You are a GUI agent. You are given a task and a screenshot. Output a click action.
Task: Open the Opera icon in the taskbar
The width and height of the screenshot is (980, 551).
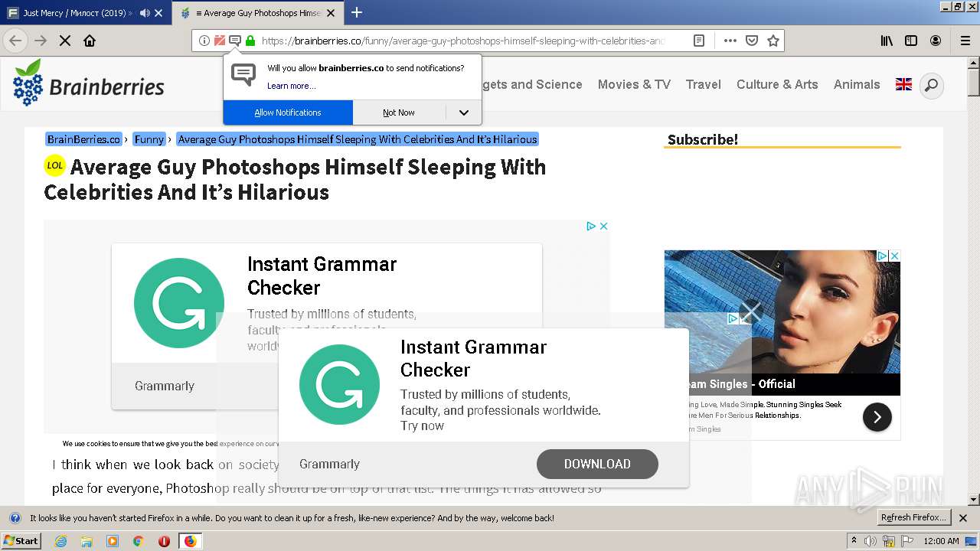164,541
